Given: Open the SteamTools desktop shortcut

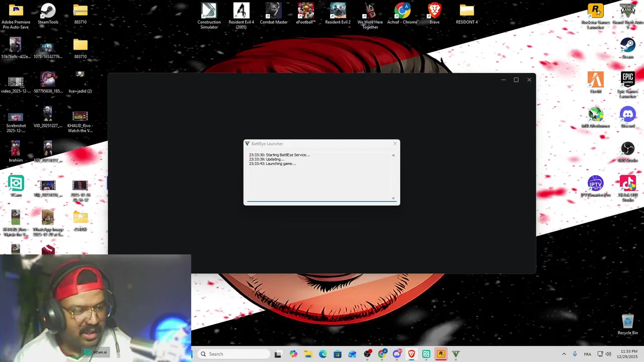Looking at the screenshot, I should coord(48,14).
